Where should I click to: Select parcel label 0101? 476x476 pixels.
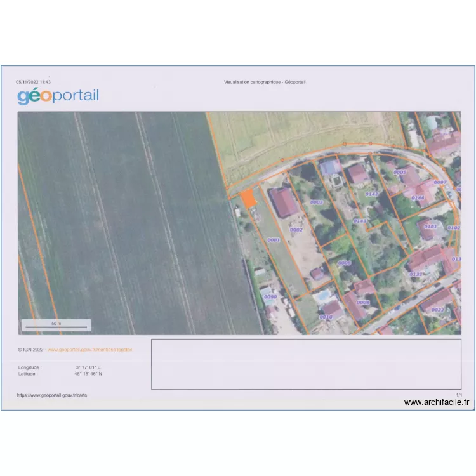click(x=430, y=227)
